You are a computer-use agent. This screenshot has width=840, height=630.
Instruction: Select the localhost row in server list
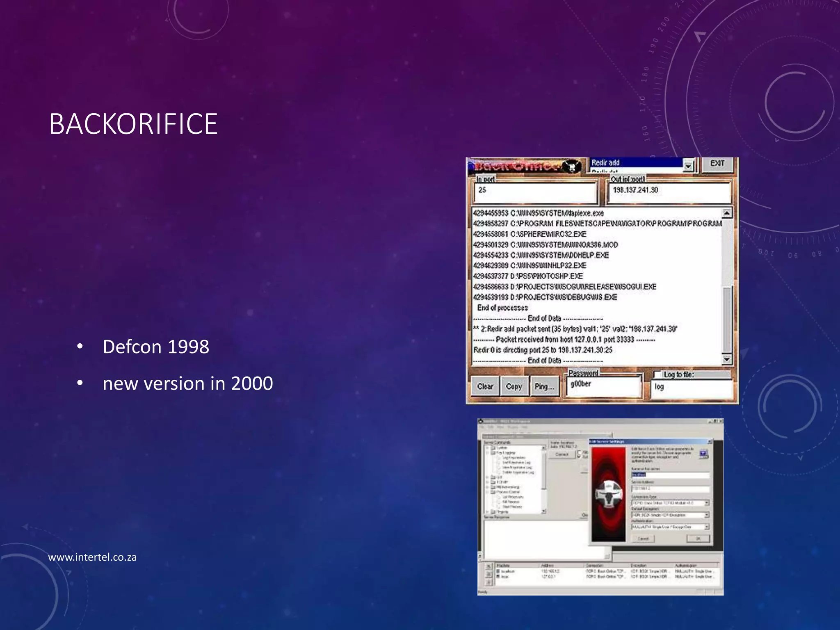click(605, 571)
